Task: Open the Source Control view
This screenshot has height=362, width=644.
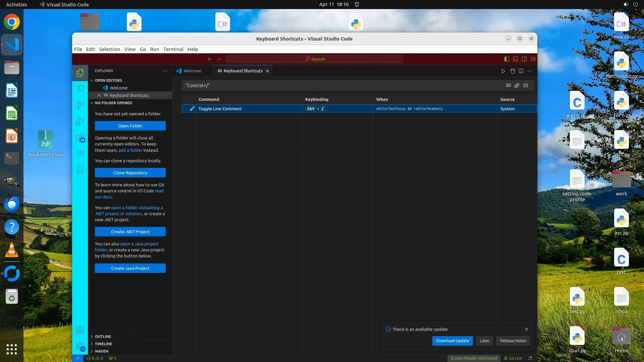Action: point(80,105)
